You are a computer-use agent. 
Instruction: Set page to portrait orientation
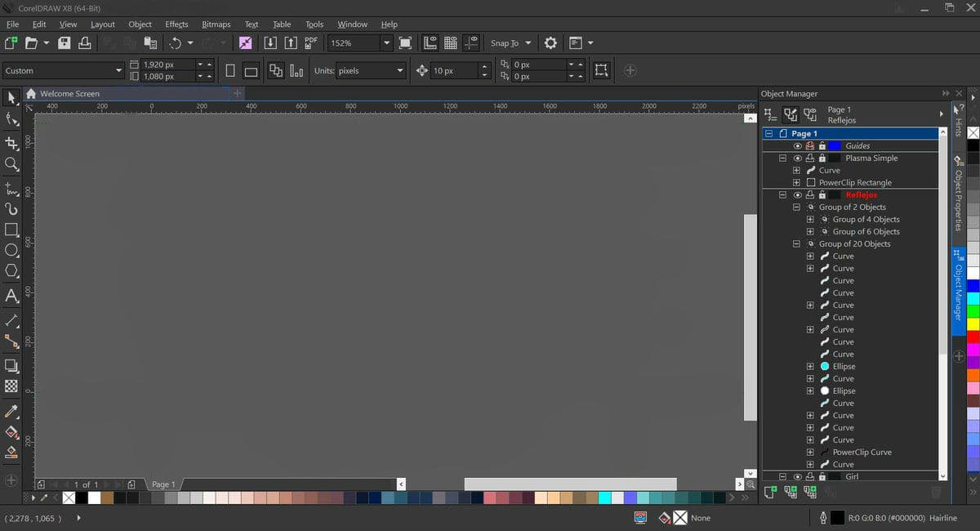pos(230,71)
